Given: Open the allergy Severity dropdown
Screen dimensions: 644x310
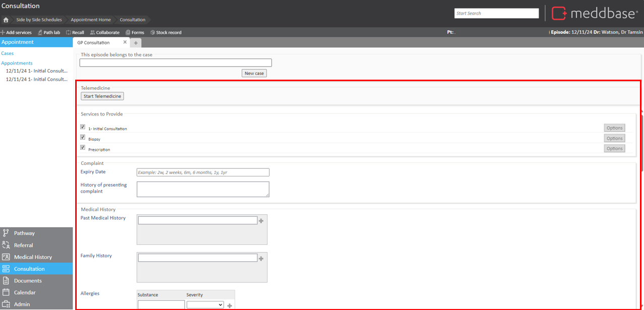Looking at the screenshot, I should [205, 305].
